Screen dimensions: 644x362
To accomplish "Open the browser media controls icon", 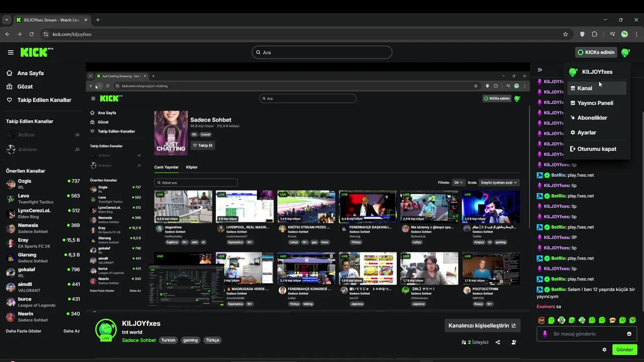I will 612,34.
